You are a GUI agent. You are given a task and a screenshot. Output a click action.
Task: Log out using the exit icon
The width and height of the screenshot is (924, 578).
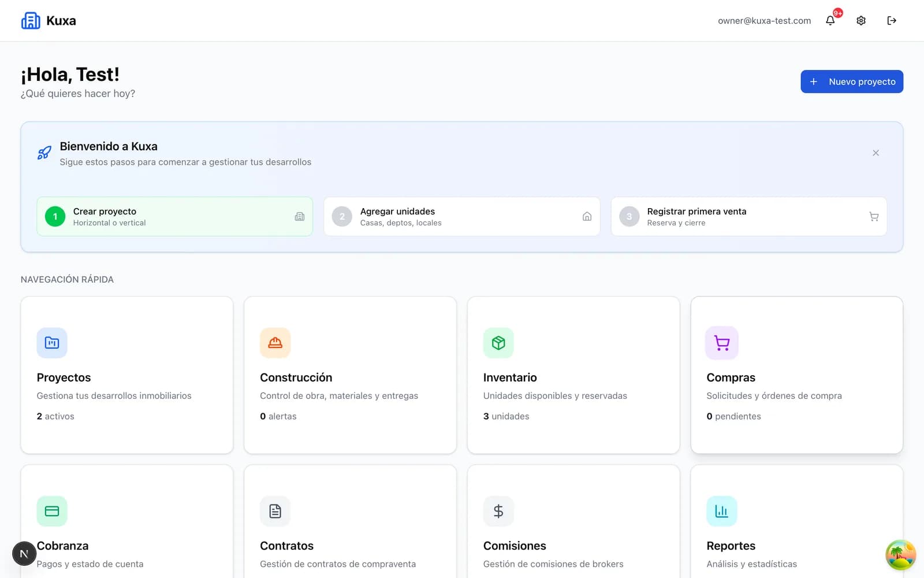tap(892, 21)
